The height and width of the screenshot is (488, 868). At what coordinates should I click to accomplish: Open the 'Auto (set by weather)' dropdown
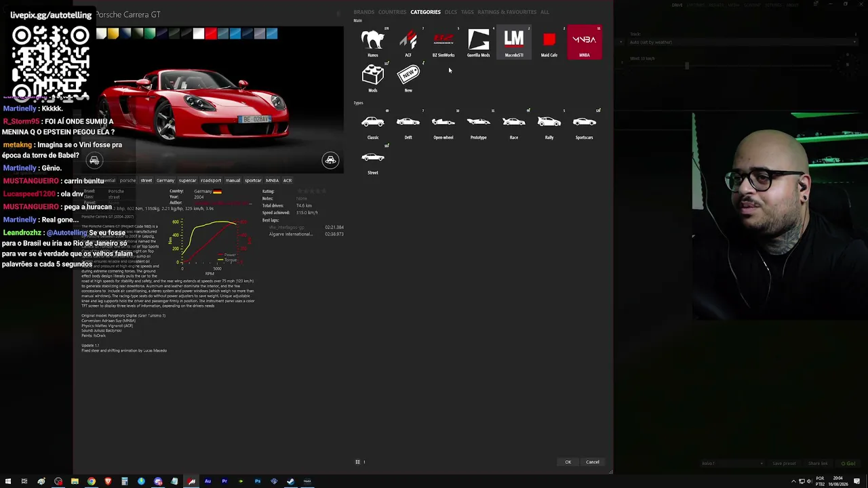click(x=742, y=42)
